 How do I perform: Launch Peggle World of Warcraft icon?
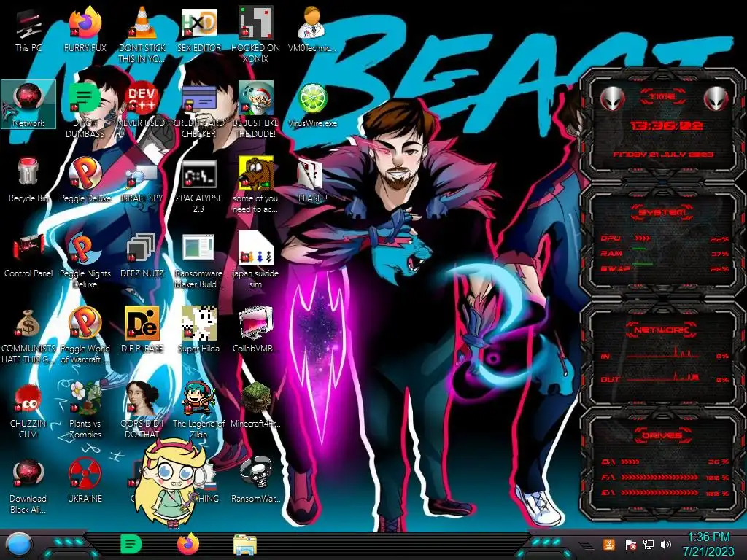[x=85, y=336]
